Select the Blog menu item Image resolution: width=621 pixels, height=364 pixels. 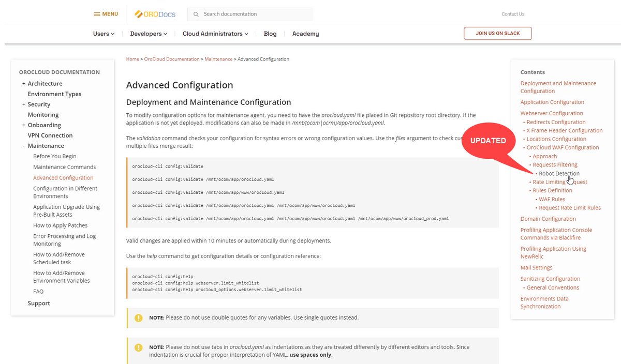pos(270,33)
